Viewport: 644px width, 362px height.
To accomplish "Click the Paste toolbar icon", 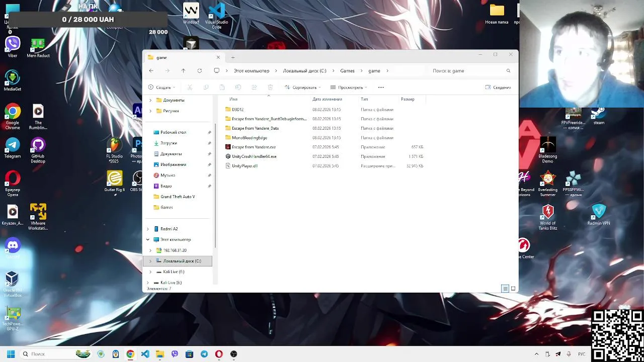I will click(222, 87).
